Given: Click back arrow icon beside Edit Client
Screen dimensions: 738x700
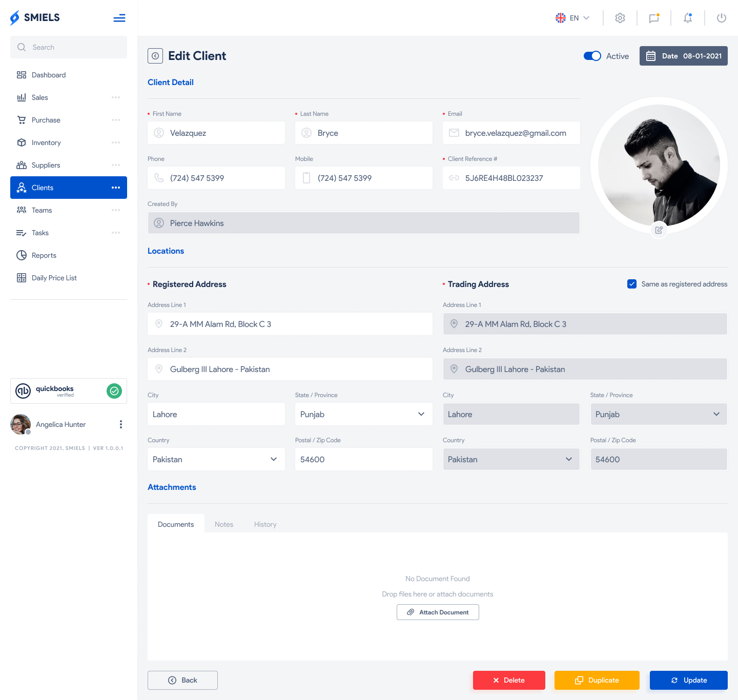Looking at the screenshot, I should coord(155,56).
